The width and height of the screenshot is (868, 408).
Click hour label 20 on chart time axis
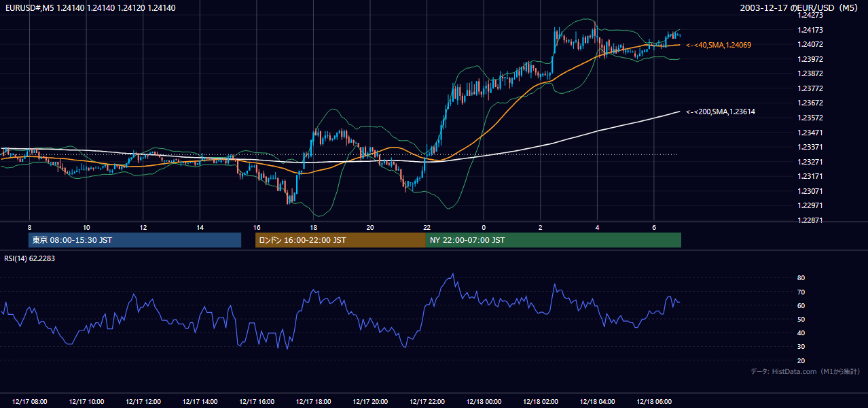click(x=370, y=227)
